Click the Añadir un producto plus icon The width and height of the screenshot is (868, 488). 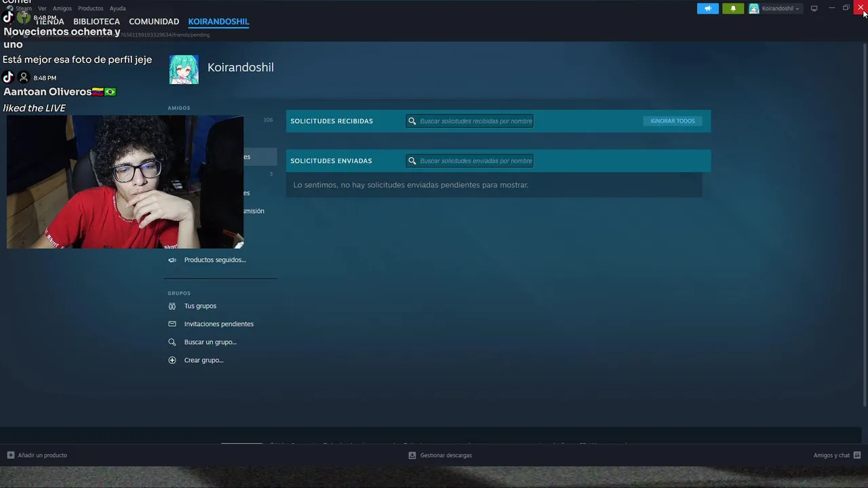[x=11, y=455]
